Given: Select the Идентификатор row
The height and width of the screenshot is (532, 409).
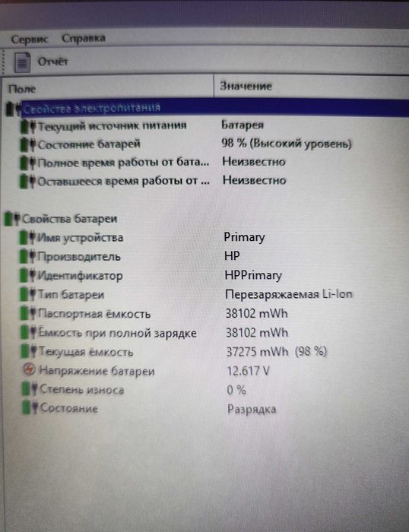Looking at the screenshot, I should point(80,275).
